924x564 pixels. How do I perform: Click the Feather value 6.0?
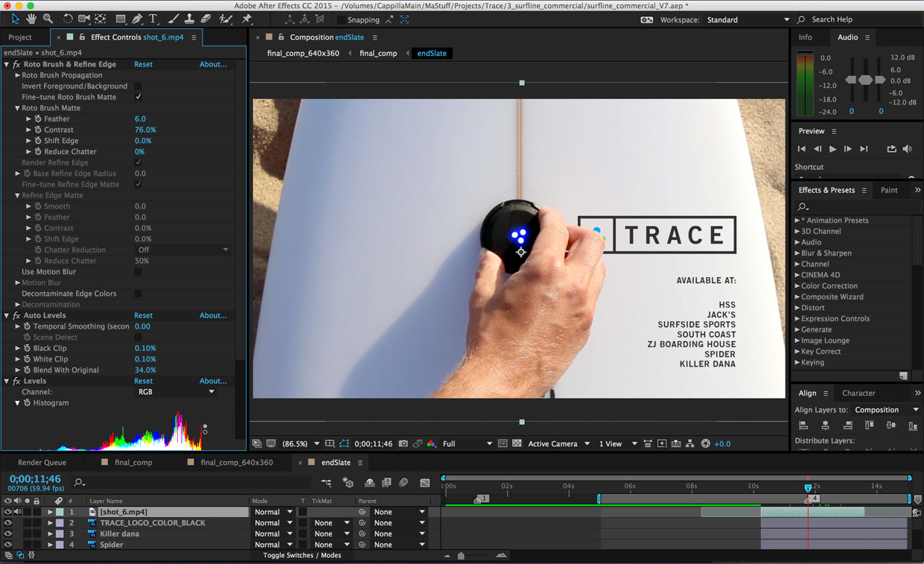click(140, 119)
